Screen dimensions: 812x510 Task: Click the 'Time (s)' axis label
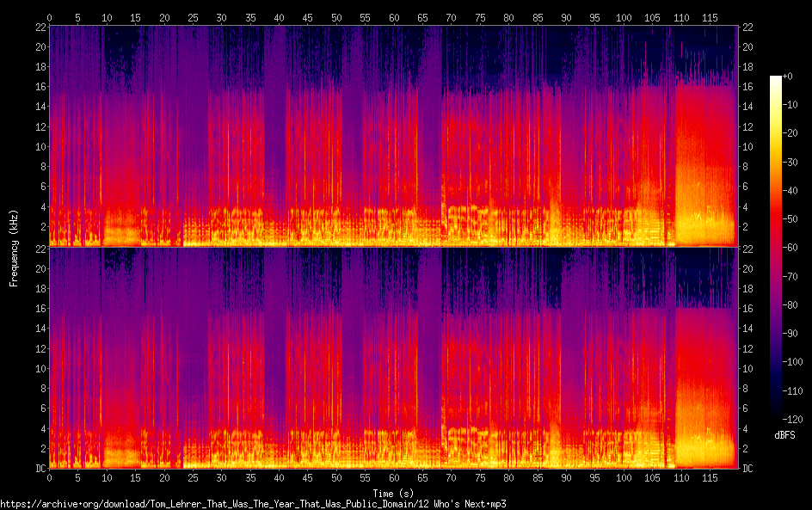(x=393, y=493)
